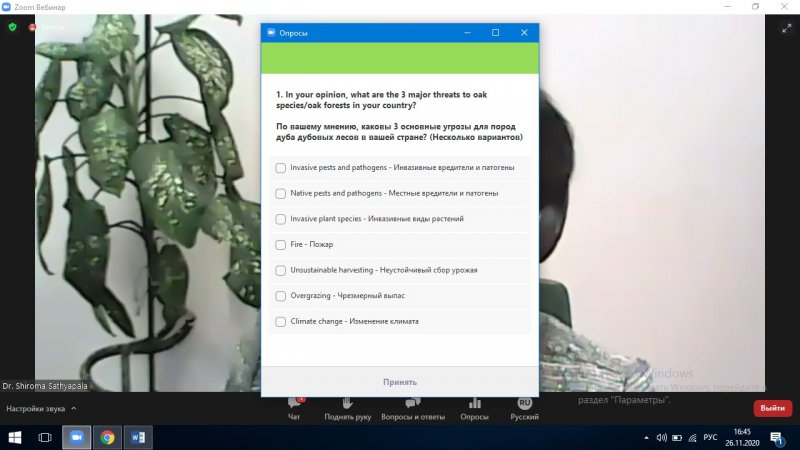Expand Настройки звука arrow menu

coord(73,408)
